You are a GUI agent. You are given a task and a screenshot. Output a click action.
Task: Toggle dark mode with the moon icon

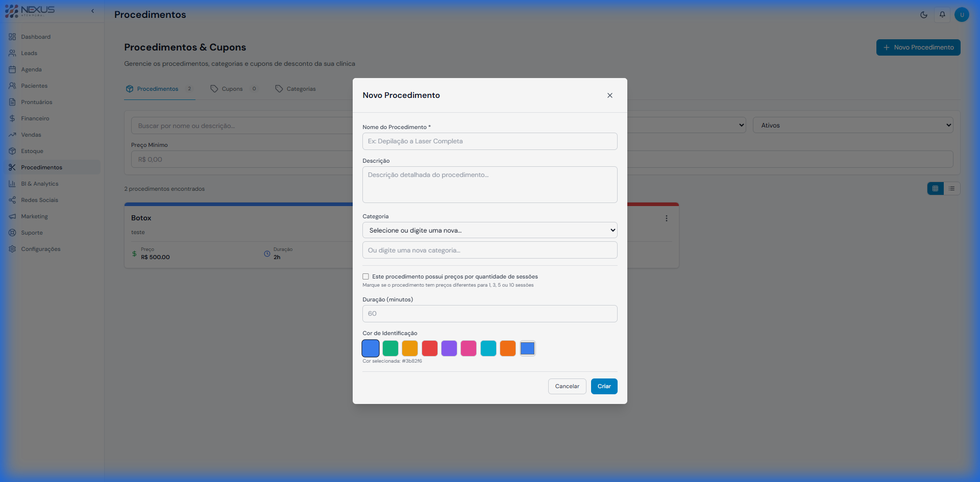point(924,15)
